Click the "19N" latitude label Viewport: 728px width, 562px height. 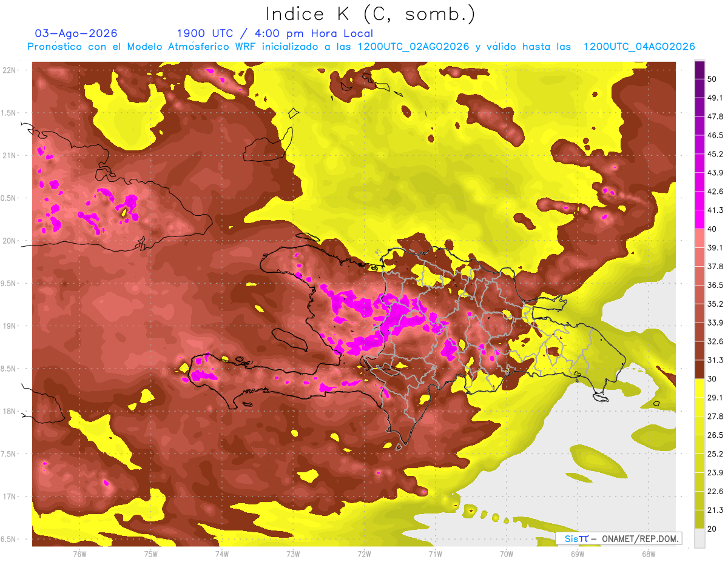(x=10, y=326)
